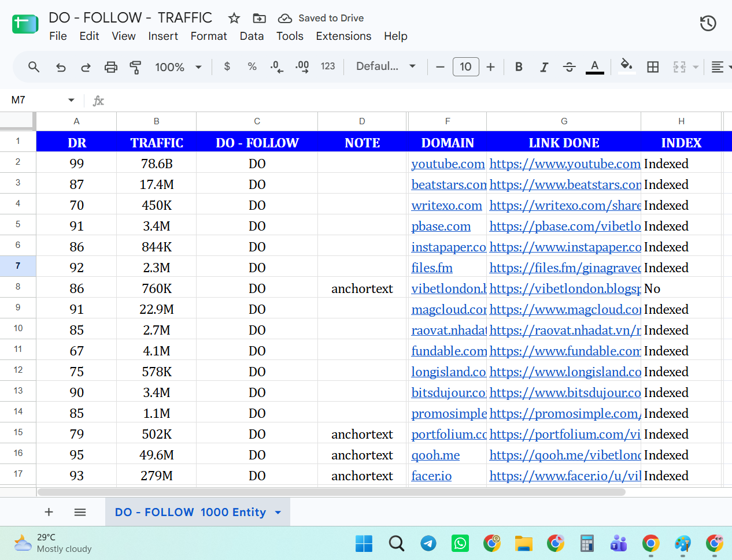Toggle italic formatting
This screenshot has height=560, width=732.
(x=544, y=67)
